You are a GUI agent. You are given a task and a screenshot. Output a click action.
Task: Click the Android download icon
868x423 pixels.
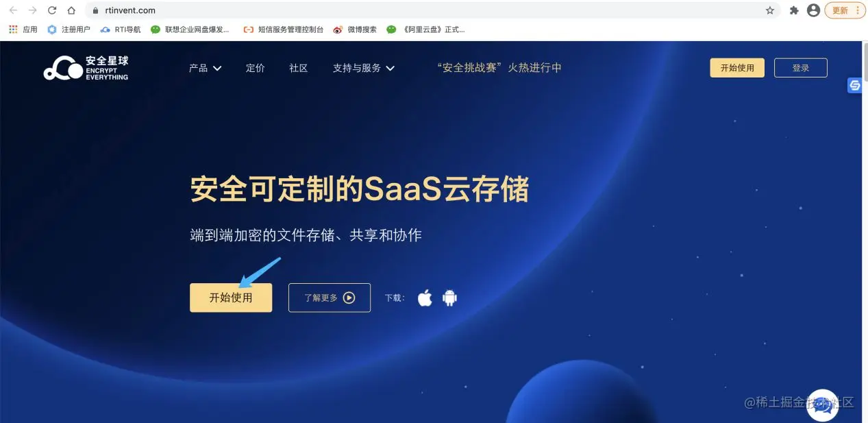pos(449,298)
